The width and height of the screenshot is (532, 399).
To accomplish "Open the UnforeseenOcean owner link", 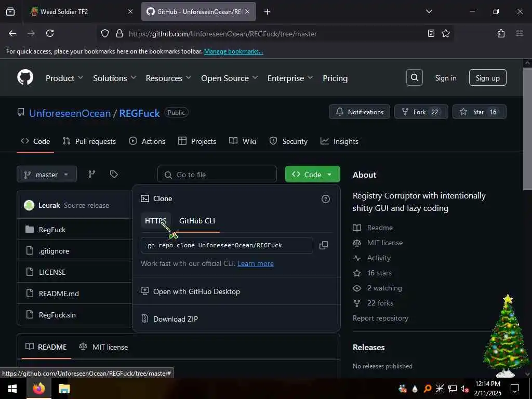I will [x=70, y=113].
